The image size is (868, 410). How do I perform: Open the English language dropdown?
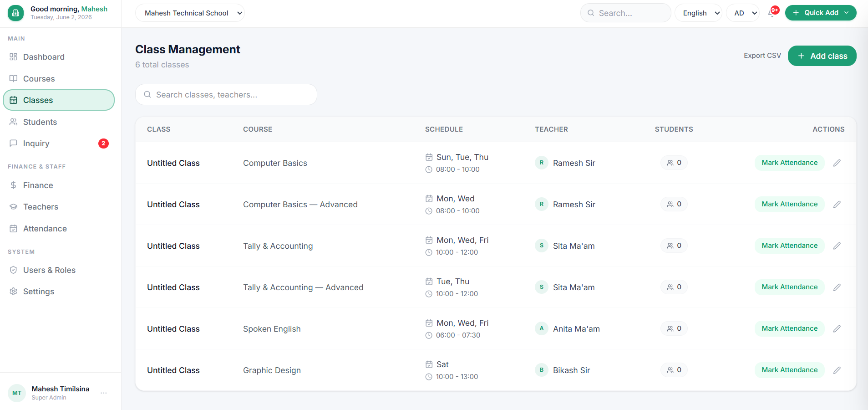click(x=698, y=13)
